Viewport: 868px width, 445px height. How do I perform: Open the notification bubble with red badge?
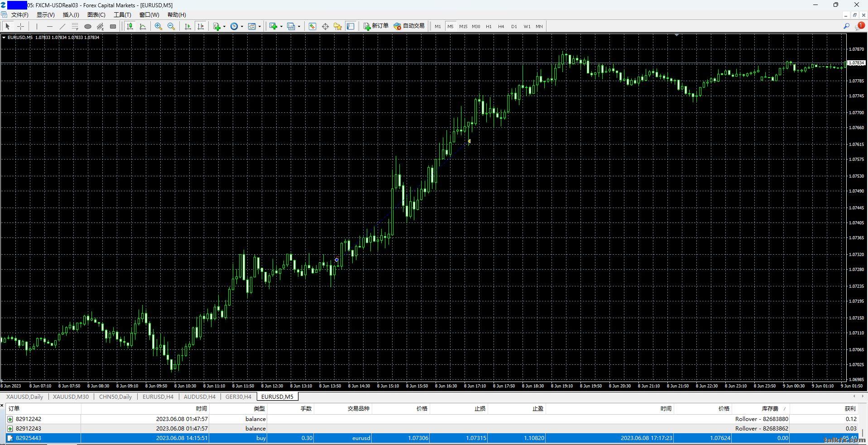point(859,26)
